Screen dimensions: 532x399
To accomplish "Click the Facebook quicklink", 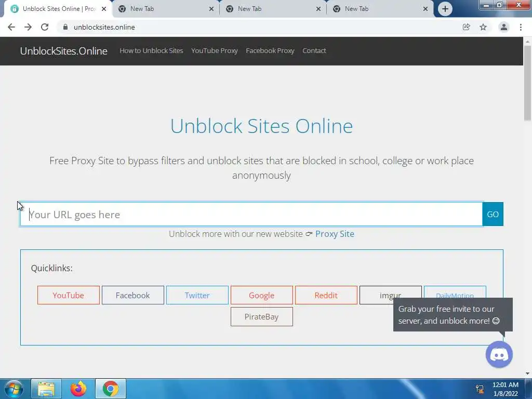I will (133, 295).
